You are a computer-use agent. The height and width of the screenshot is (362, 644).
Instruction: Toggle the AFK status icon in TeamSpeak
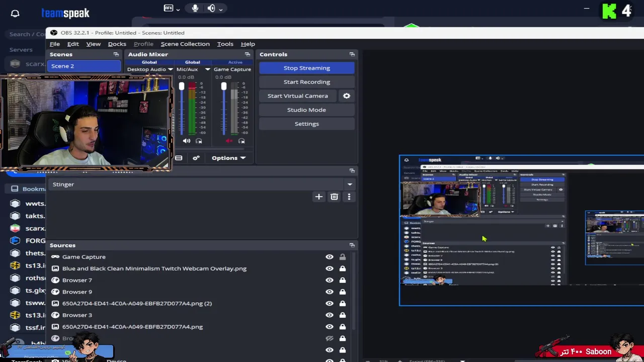click(169, 8)
